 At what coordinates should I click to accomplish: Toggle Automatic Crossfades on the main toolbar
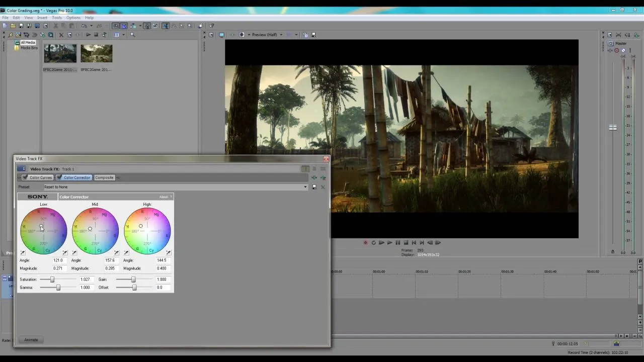124,26
